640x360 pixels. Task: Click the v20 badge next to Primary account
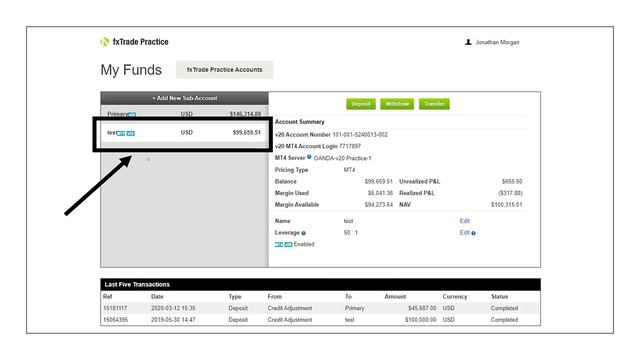pyautogui.click(x=131, y=115)
